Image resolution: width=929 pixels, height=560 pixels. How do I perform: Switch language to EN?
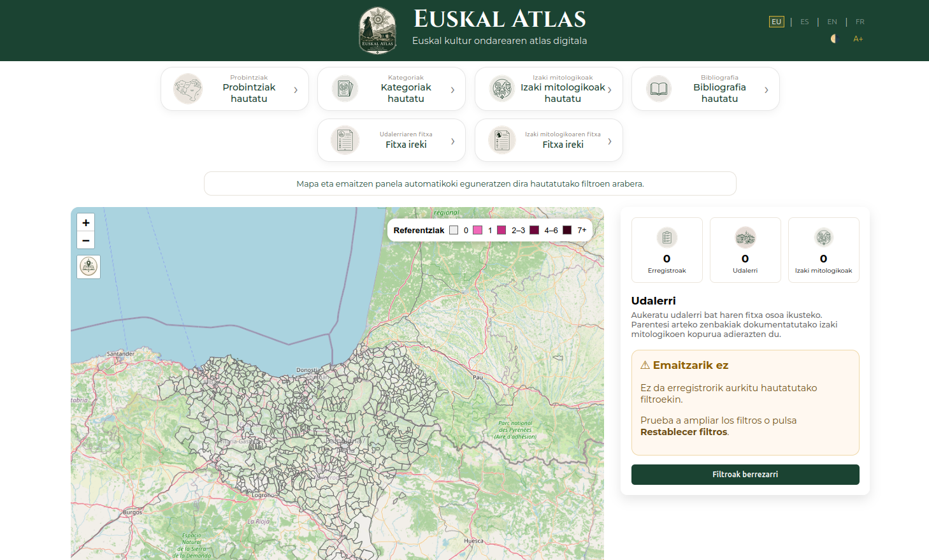point(832,22)
